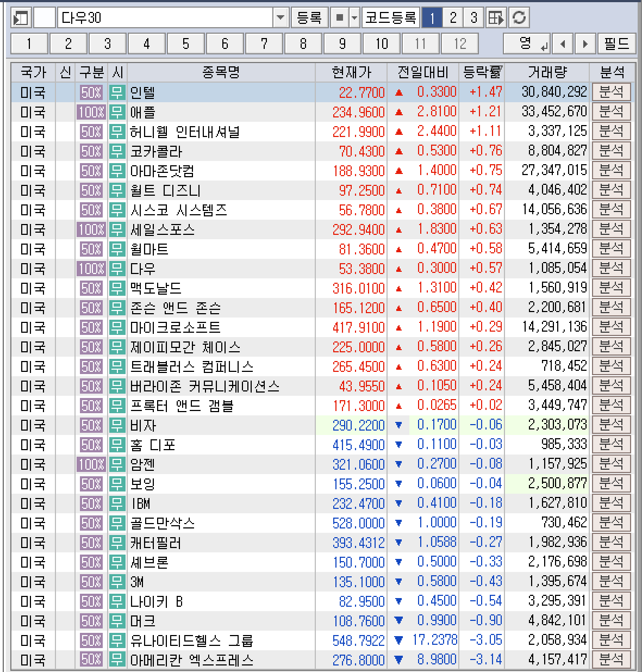Select the 허니웰 인터내셔널 stock name
This screenshot has width=642, height=672.
(185, 132)
